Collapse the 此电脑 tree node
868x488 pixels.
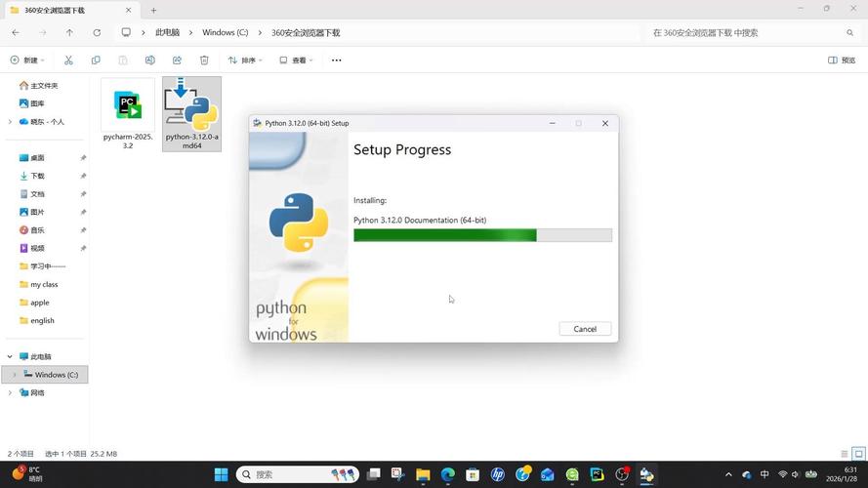click(10, 357)
